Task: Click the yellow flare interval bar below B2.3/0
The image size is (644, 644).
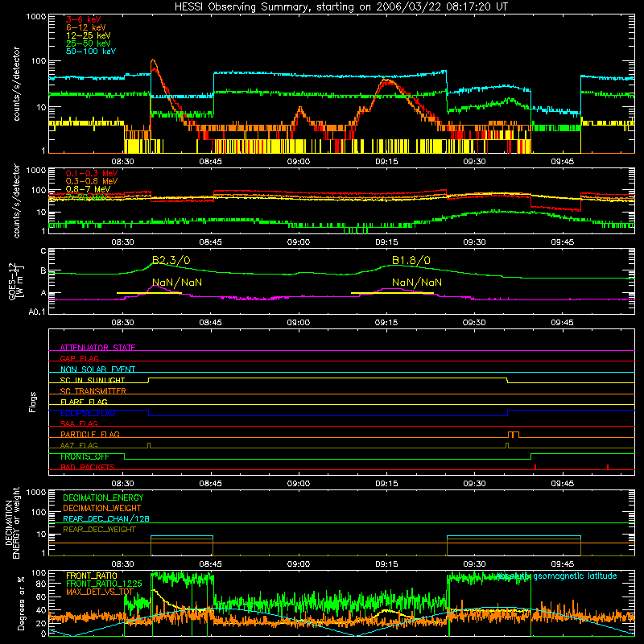Action: pyautogui.click(x=149, y=293)
